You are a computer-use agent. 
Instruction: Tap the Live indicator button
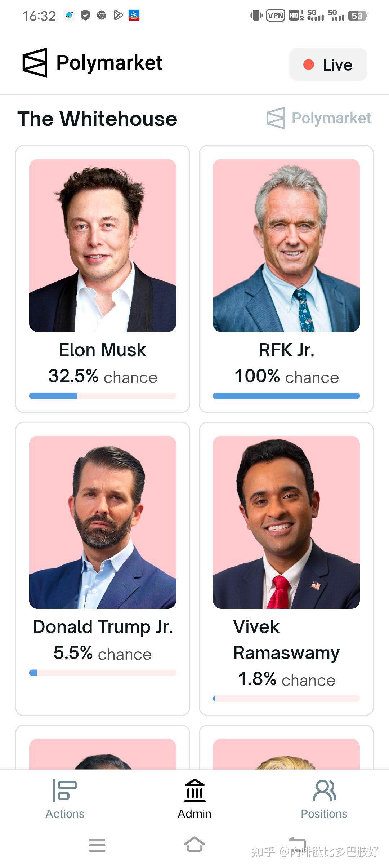tap(328, 65)
